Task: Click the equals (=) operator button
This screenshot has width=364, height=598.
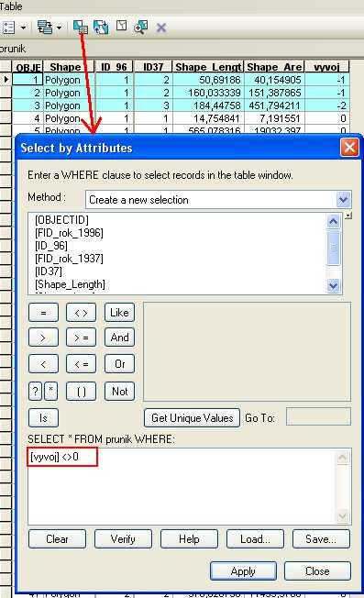Action: (x=43, y=313)
